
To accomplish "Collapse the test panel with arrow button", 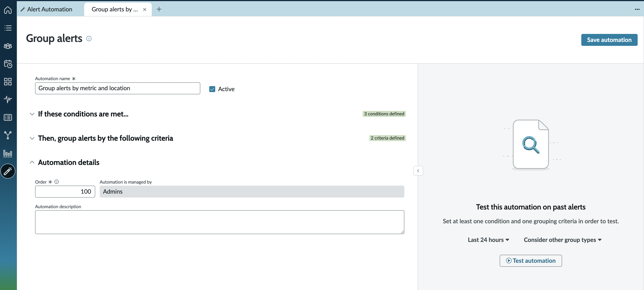I will (418, 171).
